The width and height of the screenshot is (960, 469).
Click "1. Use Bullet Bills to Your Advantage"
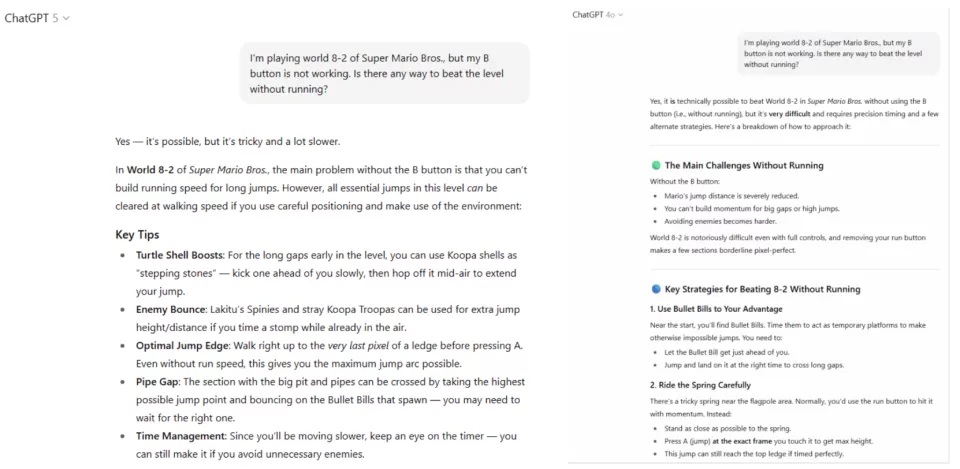tap(718, 308)
